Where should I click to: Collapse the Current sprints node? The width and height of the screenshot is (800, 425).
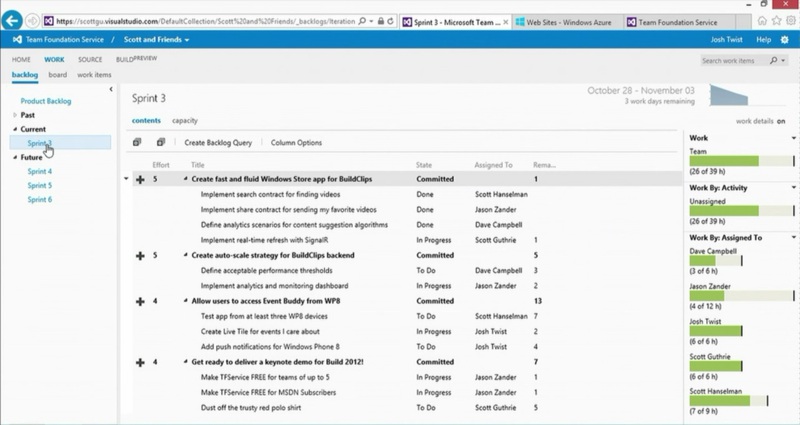(x=15, y=129)
